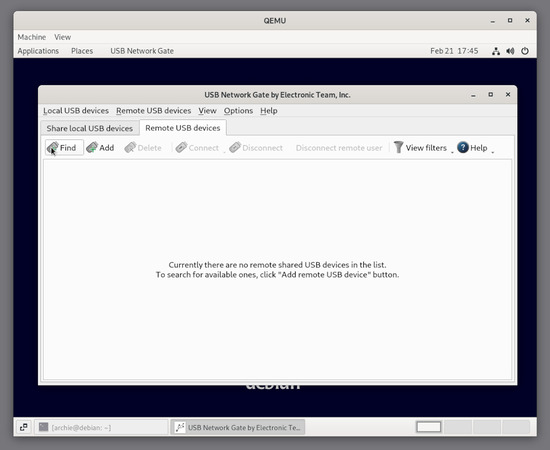The height and width of the screenshot is (450, 550).
Task: Click Disconnect remote user button
Action: (339, 148)
